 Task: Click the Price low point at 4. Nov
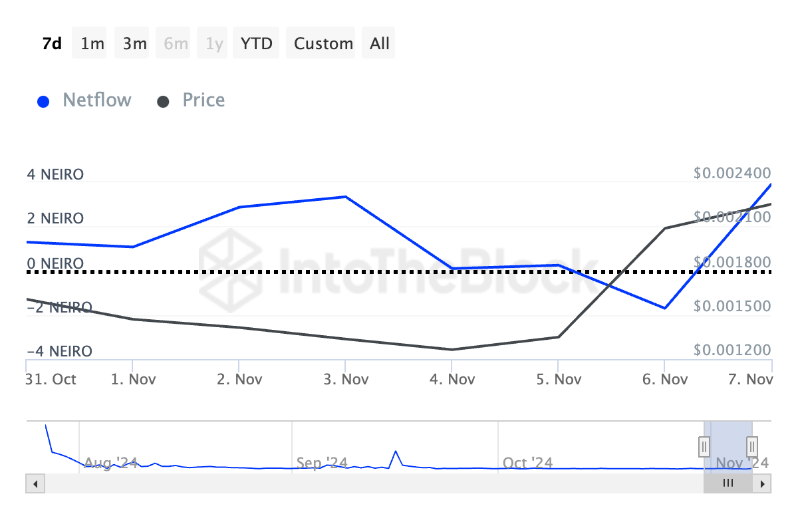(x=452, y=350)
